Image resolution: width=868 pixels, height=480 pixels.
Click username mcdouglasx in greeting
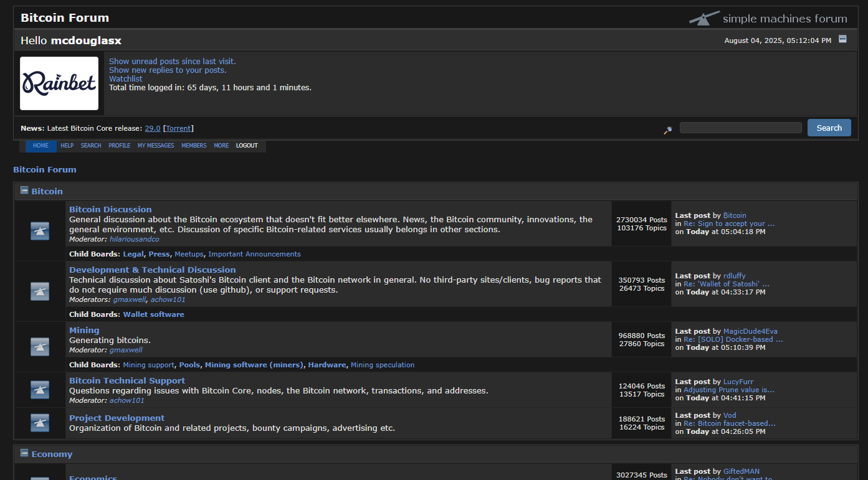[86, 40]
